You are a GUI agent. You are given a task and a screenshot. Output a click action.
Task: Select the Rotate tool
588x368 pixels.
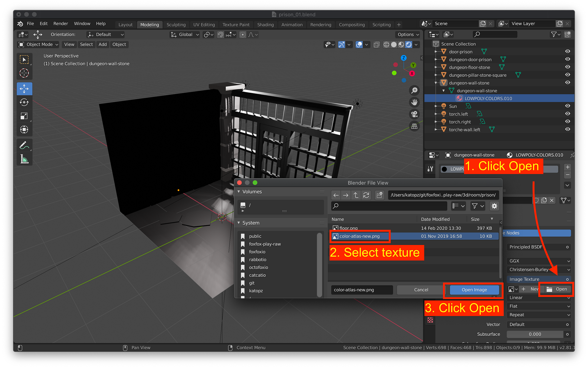point(24,102)
